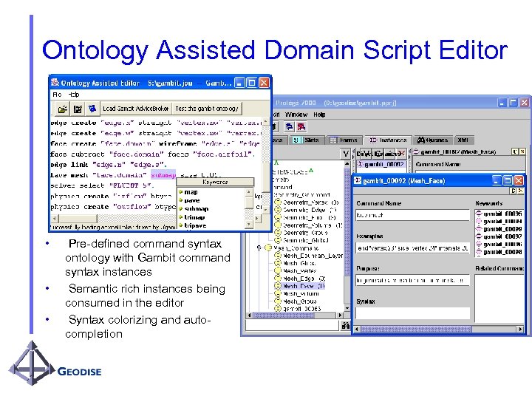Switch to the Slots tab in Protégé
The image size is (532, 399).
(306, 140)
